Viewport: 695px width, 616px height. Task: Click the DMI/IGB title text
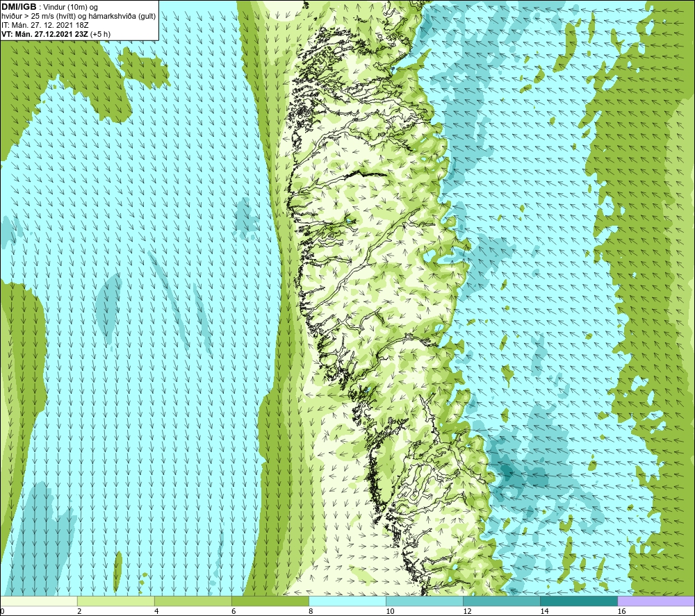(19, 7)
